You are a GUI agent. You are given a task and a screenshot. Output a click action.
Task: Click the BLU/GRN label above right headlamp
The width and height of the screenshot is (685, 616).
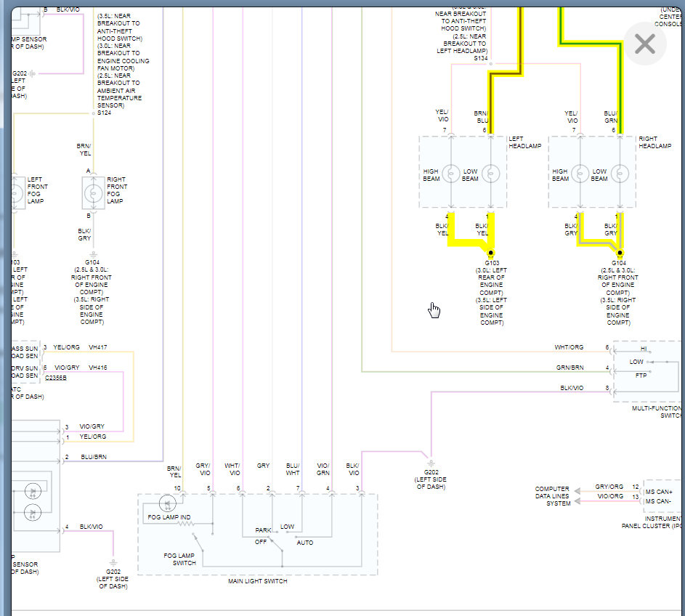tap(611, 117)
